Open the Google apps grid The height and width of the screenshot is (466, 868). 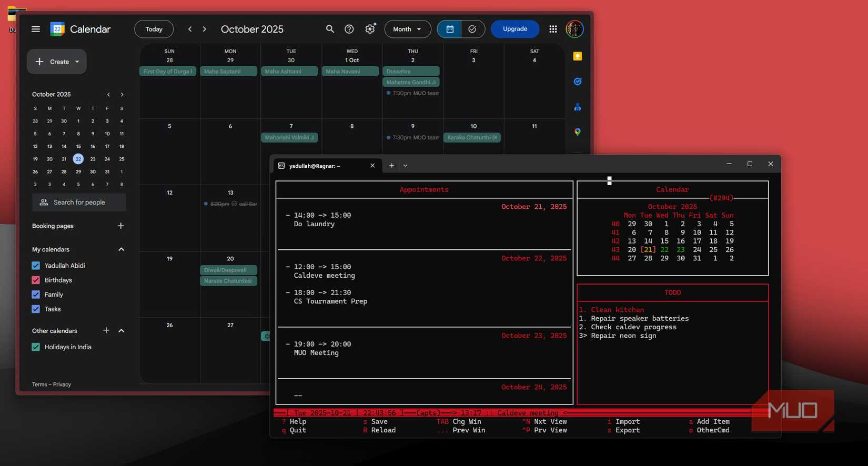pyautogui.click(x=553, y=29)
